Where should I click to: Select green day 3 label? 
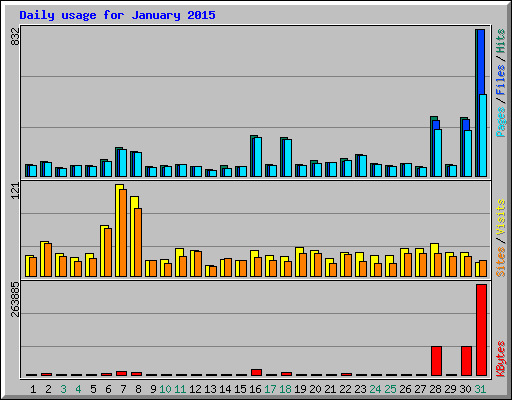pyautogui.click(x=63, y=389)
